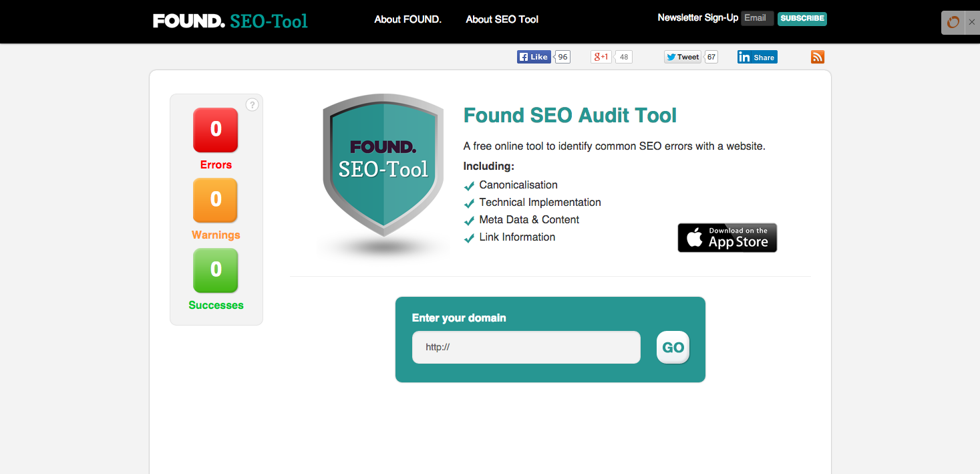This screenshot has width=980, height=474.
Task: Click the FOUND. SEO-Tool header logo
Action: (230, 21)
